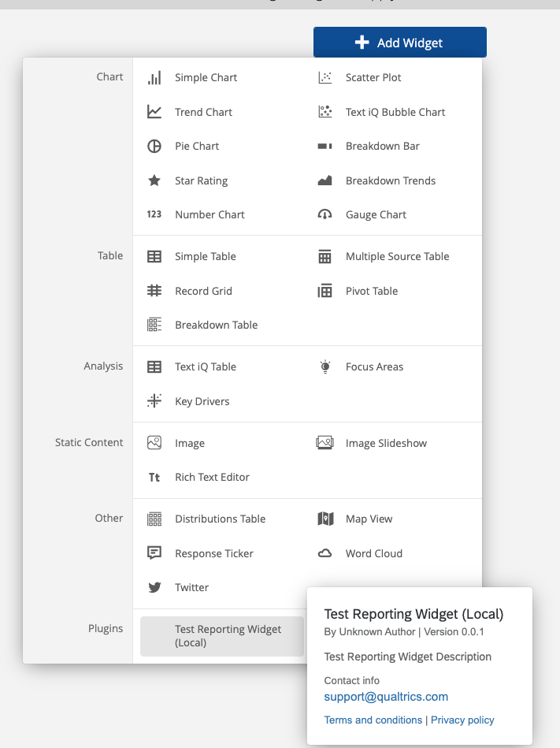Select the Scatter Plot label
The image size is (560, 748).
(373, 77)
